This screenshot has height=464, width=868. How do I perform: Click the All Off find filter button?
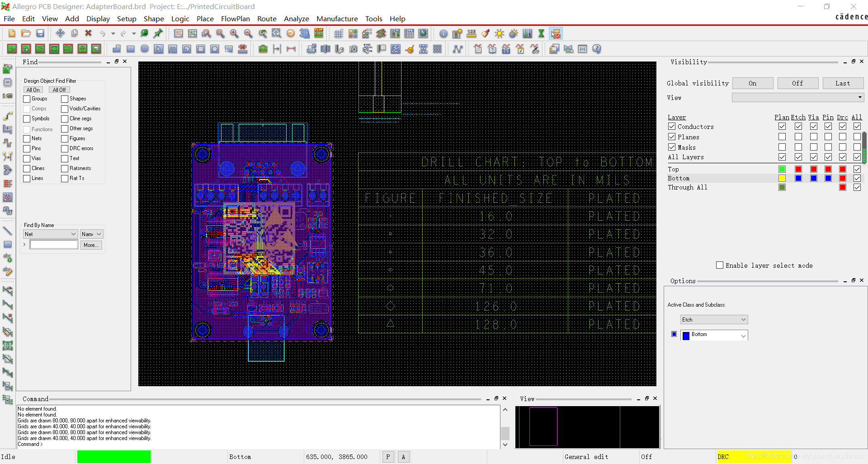(59, 90)
